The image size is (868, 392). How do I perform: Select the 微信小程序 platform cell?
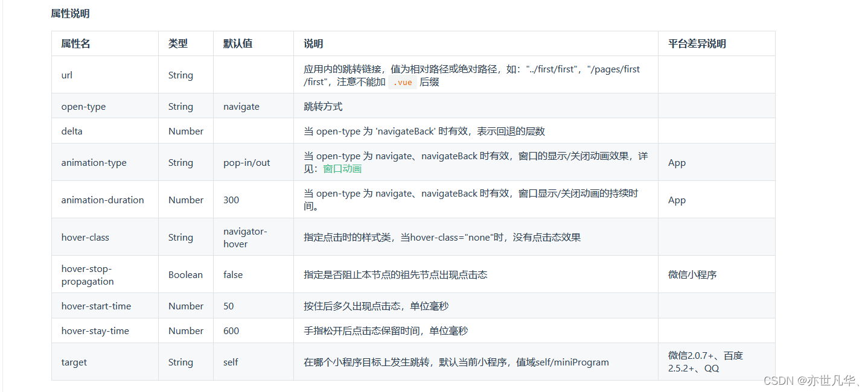(692, 275)
